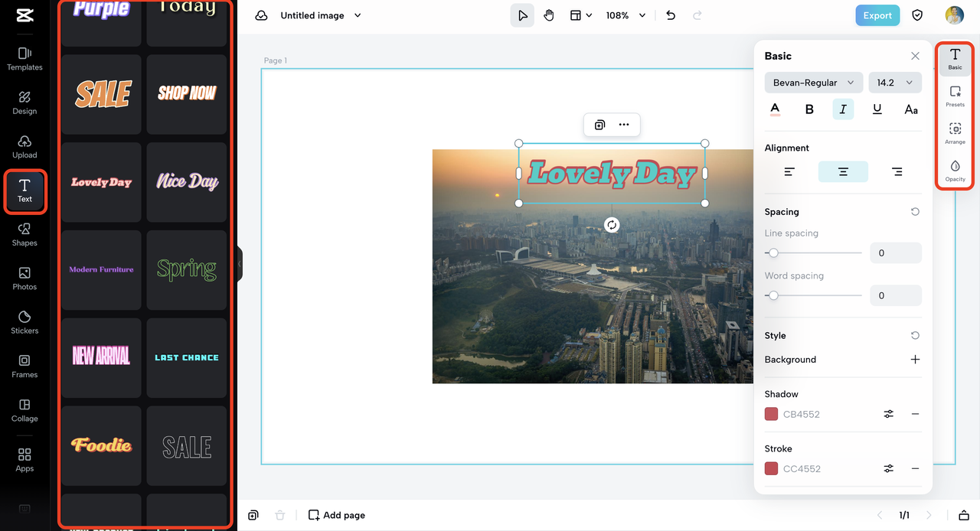The height and width of the screenshot is (531, 980).
Task: Open Shadow adjustment settings
Action: pos(889,414)
